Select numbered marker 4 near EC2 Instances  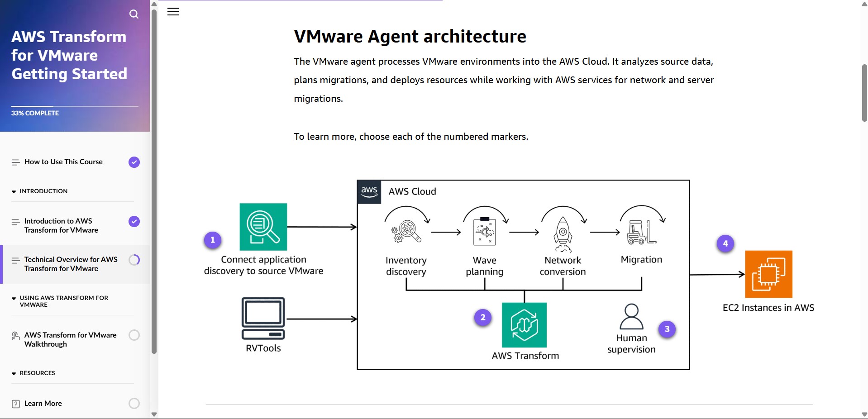point(725,243)
